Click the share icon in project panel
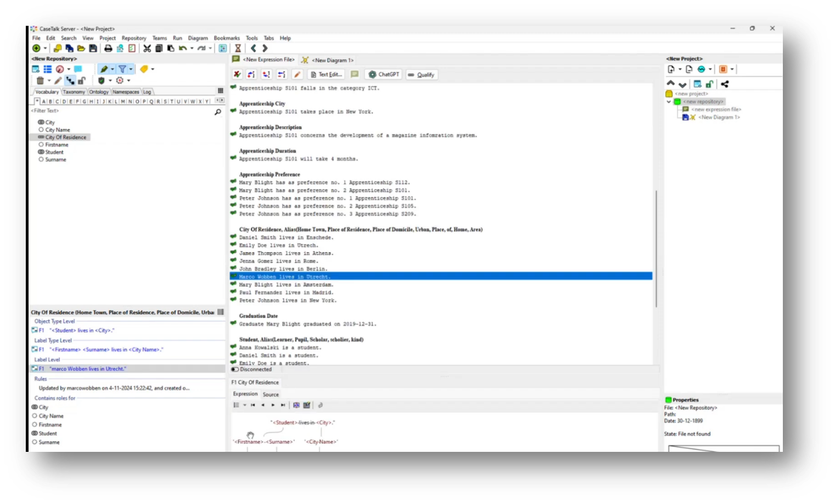The height and width of the screenshot is (504, 835). [725, 84]
